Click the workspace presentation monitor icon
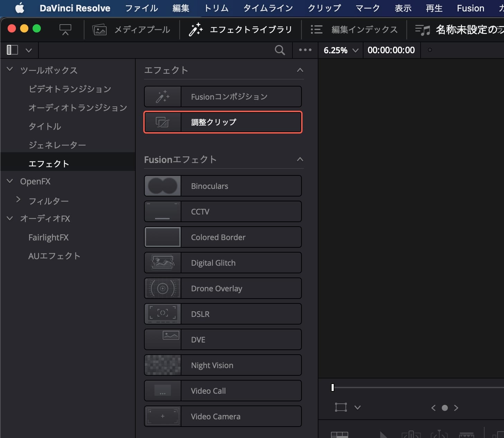The width and height of the screenshot is (504, 438). coord(65,30)
